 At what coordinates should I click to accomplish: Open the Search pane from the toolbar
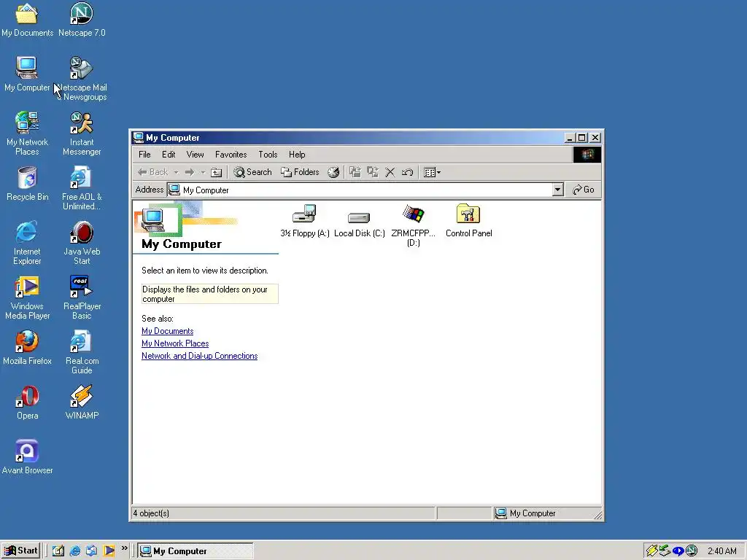click(x=252, y=172)
